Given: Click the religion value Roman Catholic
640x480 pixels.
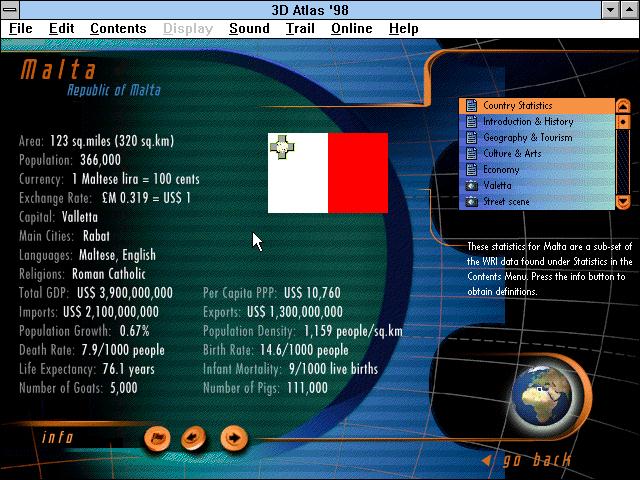Looking at the screenshot, I should [109, 274].
